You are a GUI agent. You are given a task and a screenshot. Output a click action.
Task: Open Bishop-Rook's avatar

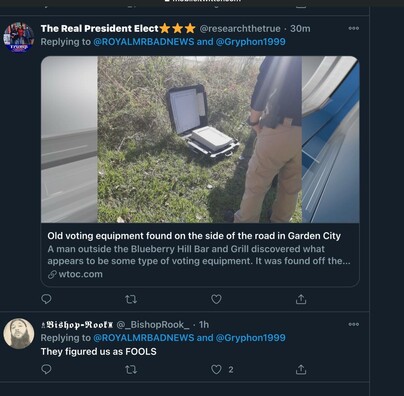(19, 333)
